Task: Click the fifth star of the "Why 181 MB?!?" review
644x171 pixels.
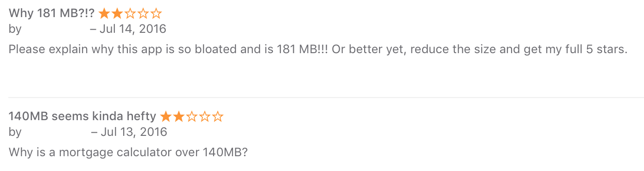Action: [x=156, y=13]
